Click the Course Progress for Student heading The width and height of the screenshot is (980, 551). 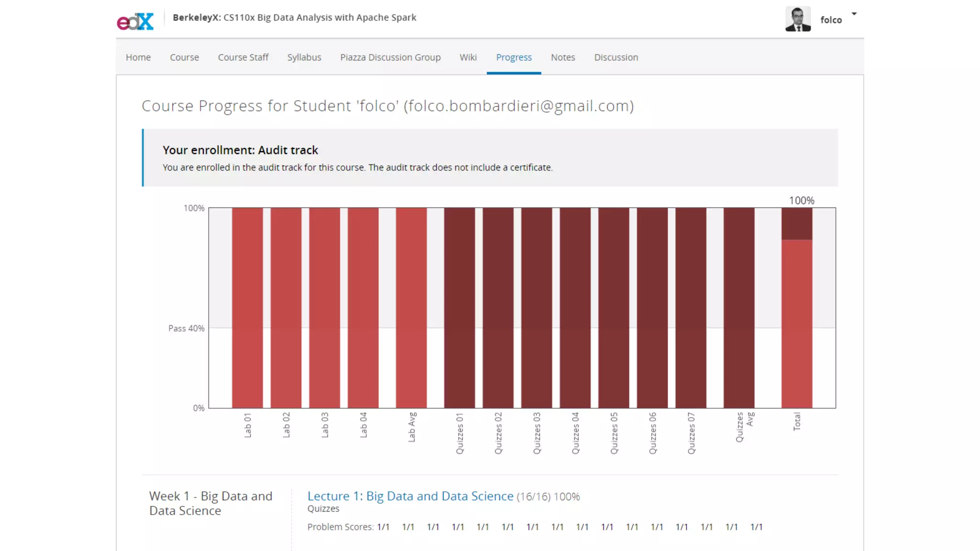(x=388, y=106)
